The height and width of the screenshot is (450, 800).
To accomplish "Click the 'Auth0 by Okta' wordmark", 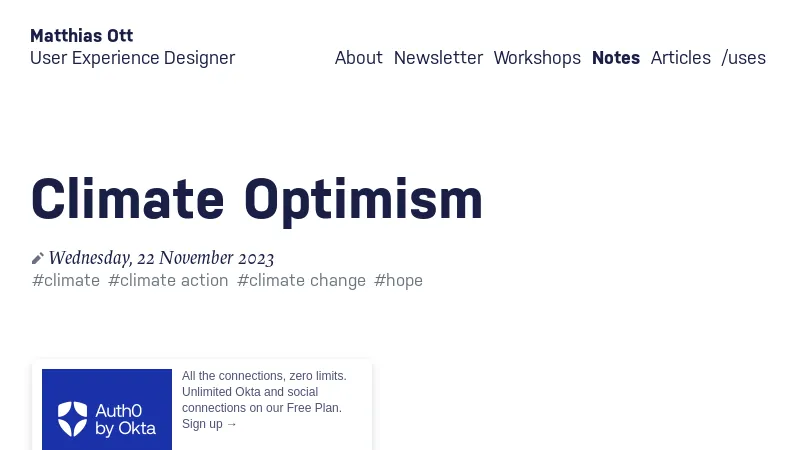I will coord(125,419).
